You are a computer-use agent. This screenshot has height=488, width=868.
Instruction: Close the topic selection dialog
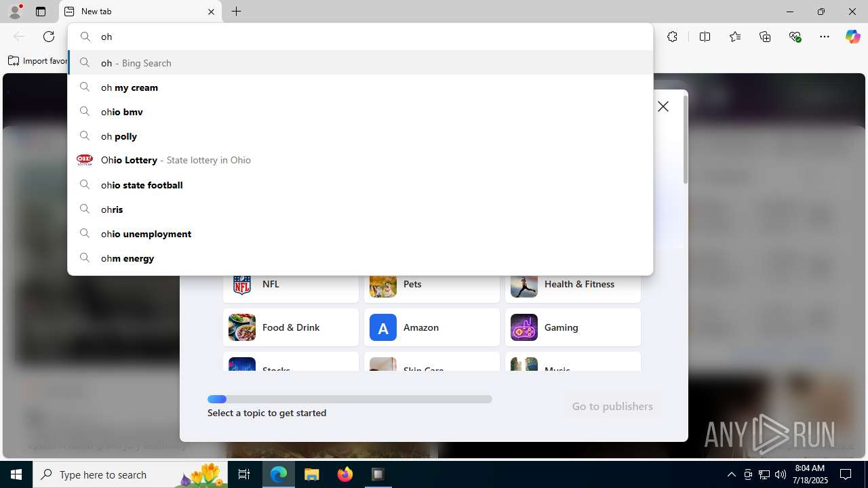[x=663, y=106]
